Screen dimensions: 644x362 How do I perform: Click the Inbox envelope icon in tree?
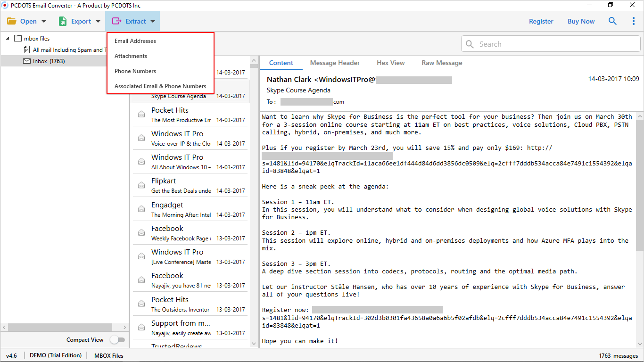tap(27, 61)
